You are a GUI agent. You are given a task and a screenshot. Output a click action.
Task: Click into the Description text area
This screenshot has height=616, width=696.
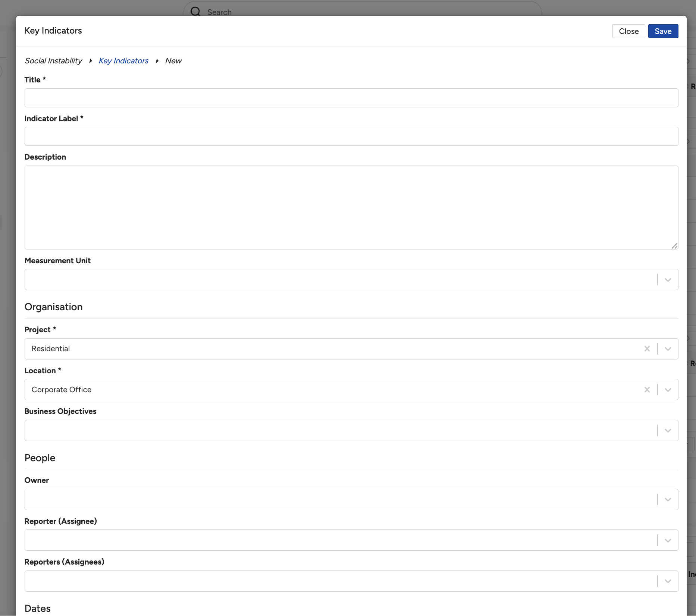point(351,207)
